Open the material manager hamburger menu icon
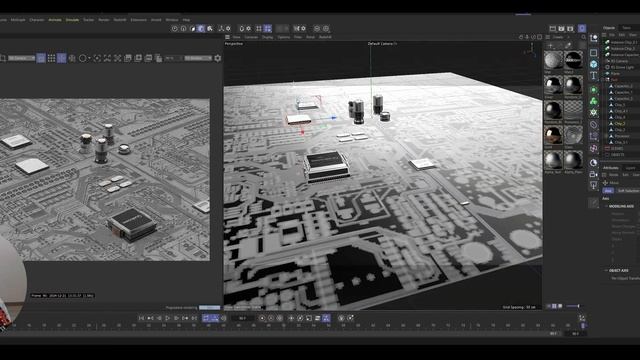The image size is (640, 360). 548,37
